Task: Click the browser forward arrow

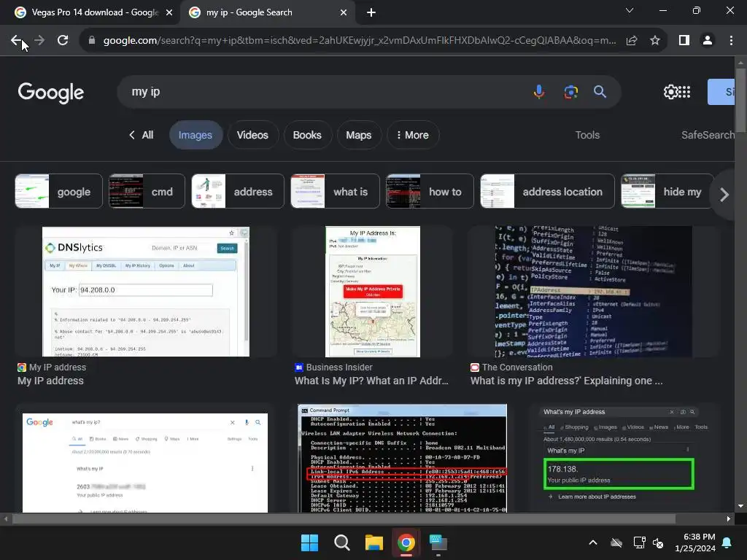Action: coord(39,41)
